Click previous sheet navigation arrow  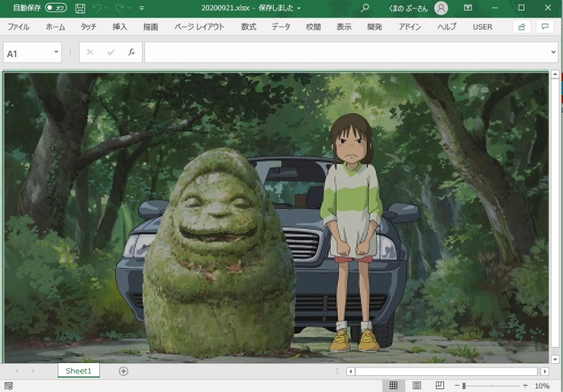(17, 371)
